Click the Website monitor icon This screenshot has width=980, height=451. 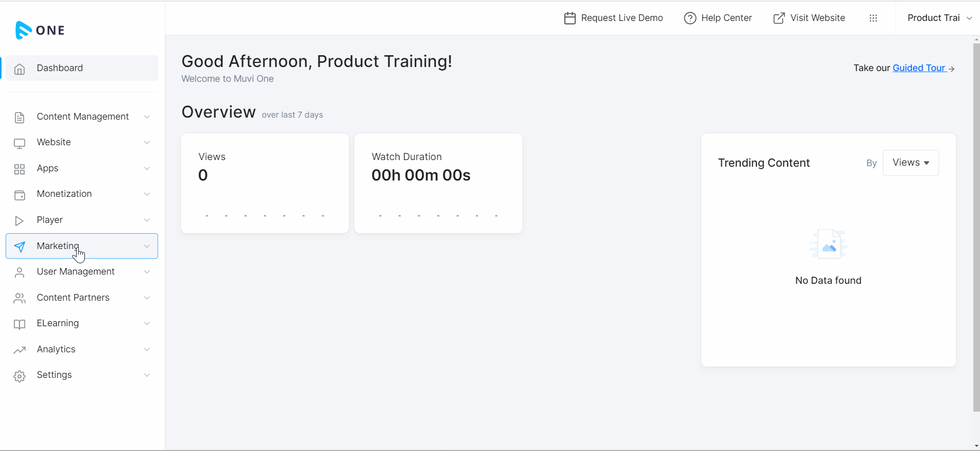coord(19,143)
